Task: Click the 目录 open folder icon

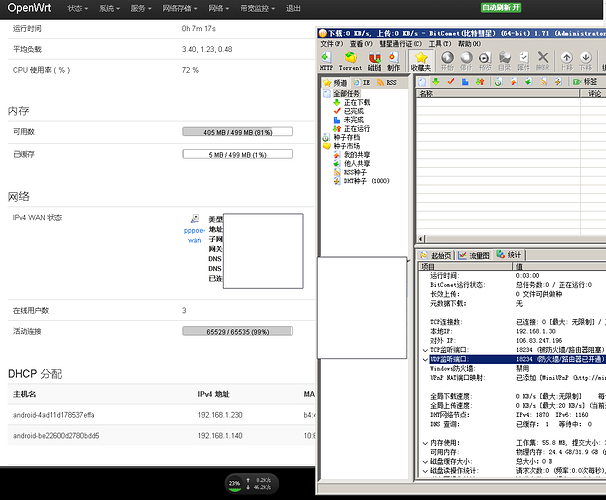Action: point(505,61)
